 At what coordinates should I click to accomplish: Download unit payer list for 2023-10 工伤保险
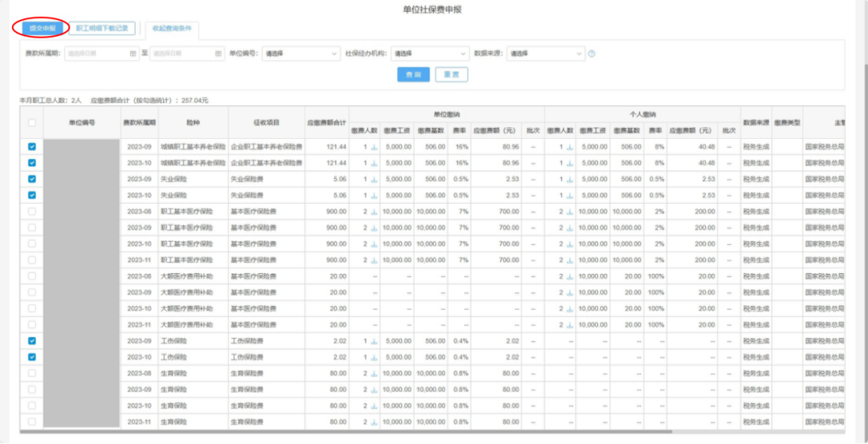point(374,357)
